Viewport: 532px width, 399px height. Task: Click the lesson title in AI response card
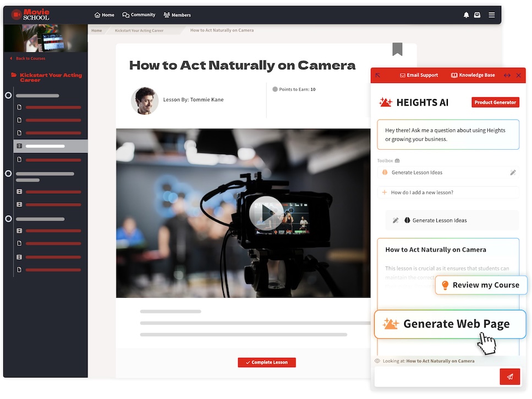pyautogui.click(x=436, y=250)
